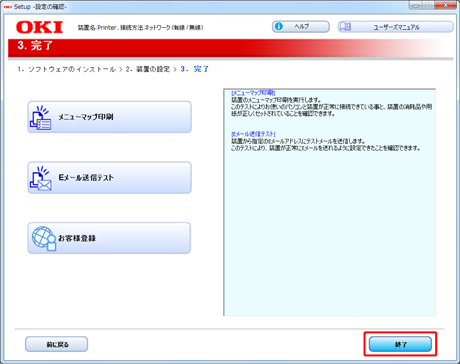Open お客様登録 customer registration

pyautogui.click(x=109, y=238)
